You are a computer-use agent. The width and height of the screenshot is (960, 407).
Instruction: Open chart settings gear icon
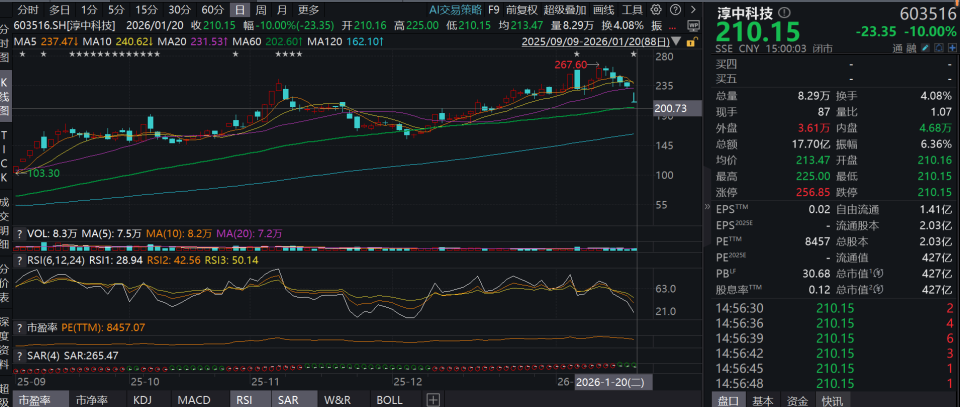(x=657, y=10)
